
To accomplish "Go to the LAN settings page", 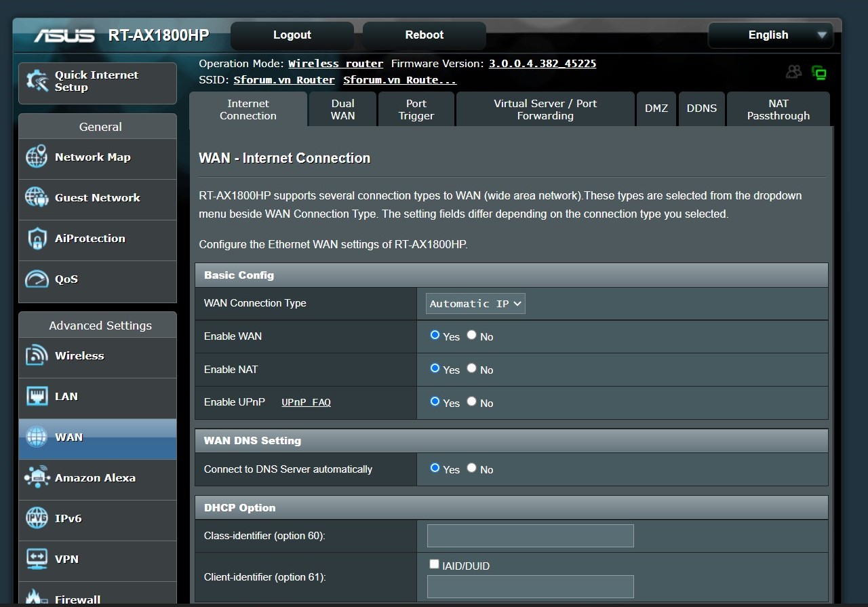I will [x=98, y=398].
